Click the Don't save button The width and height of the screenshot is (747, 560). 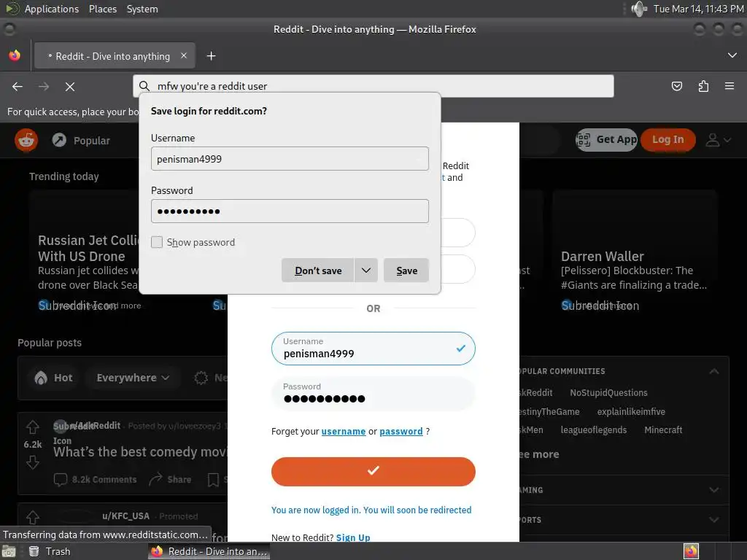tap(318, 271)
